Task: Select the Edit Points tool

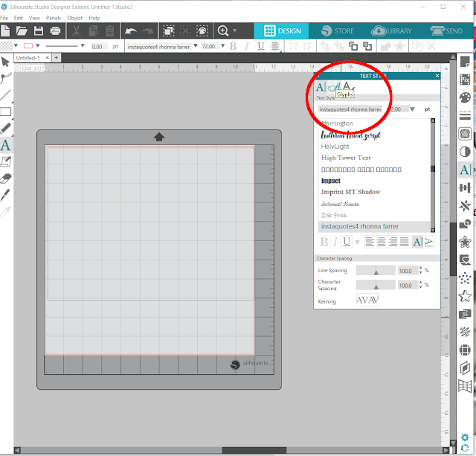Action: 5,78
